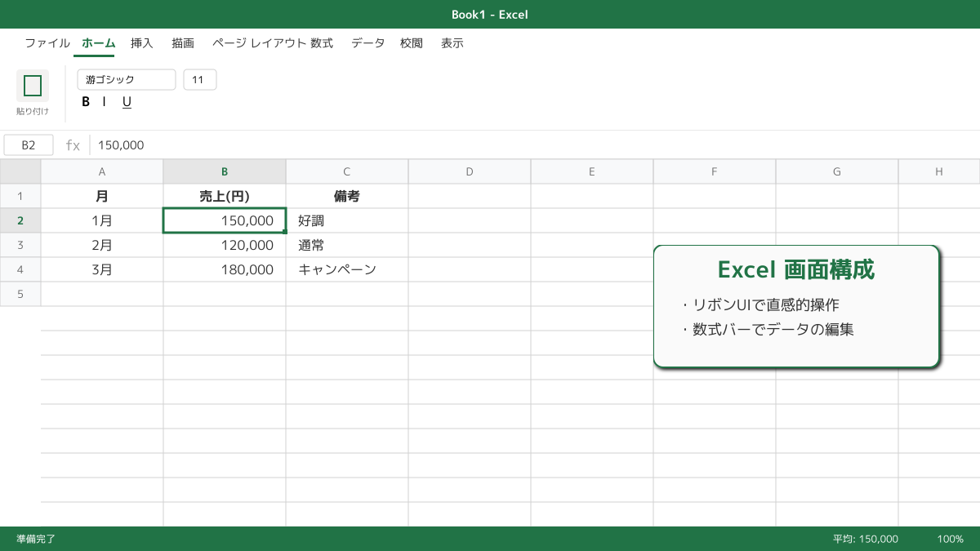Select column C header
Screen dimensions: 980x551
(x=347, y=171)
